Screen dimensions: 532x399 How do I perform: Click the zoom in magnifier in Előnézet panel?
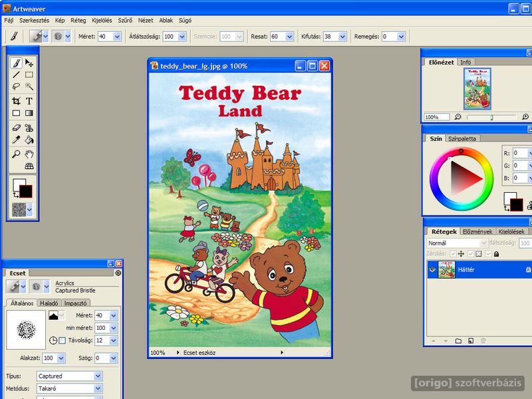[x=525, y=117]
